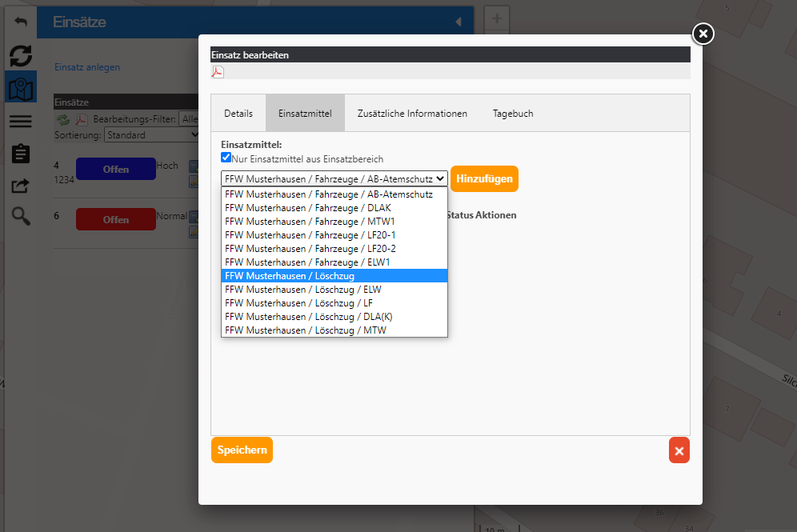This screenshot has width=797, height=532.
Task: Close the dialog with round X
Action: pos(703,33)
